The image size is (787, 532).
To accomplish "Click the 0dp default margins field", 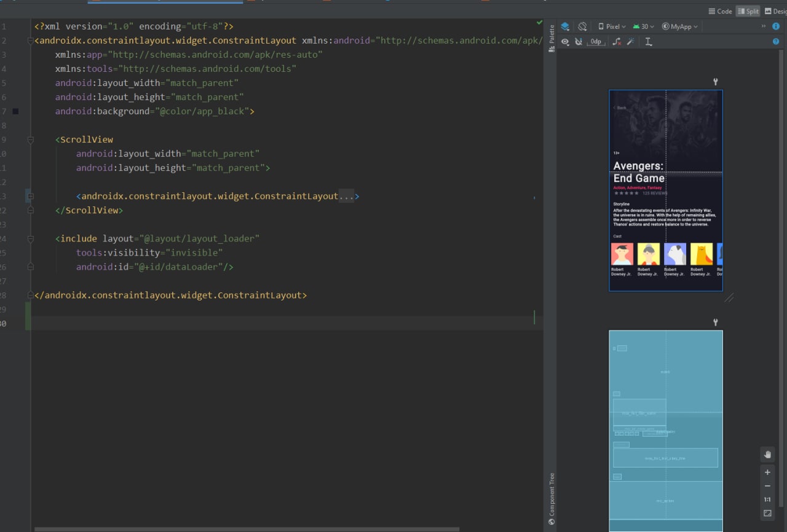I will [x=596, y=42].
